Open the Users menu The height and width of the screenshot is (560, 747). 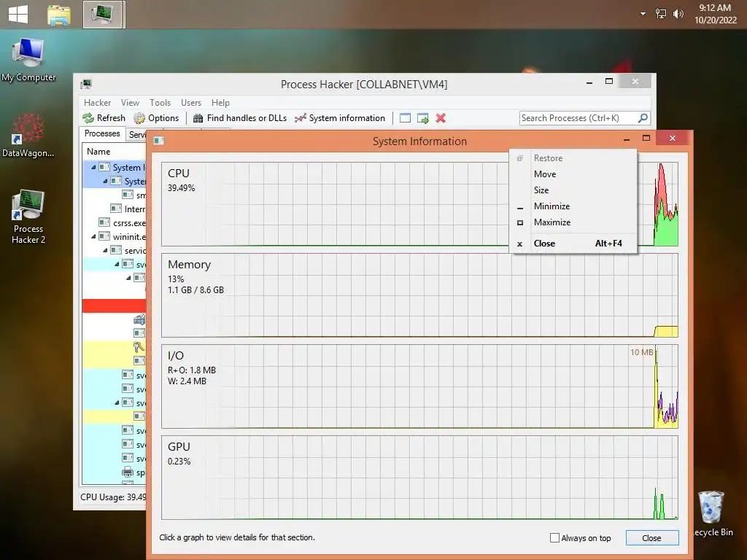click(x=191, y=102)
